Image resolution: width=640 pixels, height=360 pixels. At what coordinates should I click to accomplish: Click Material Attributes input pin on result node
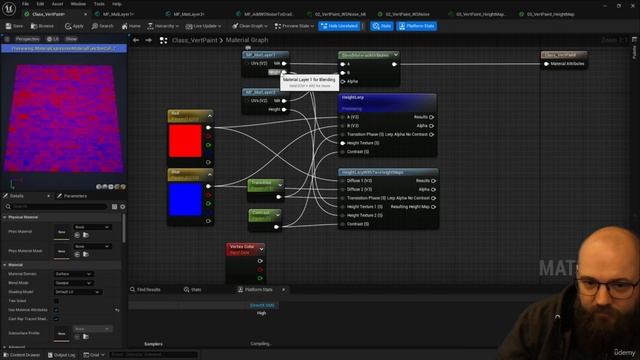coord(546,64)
